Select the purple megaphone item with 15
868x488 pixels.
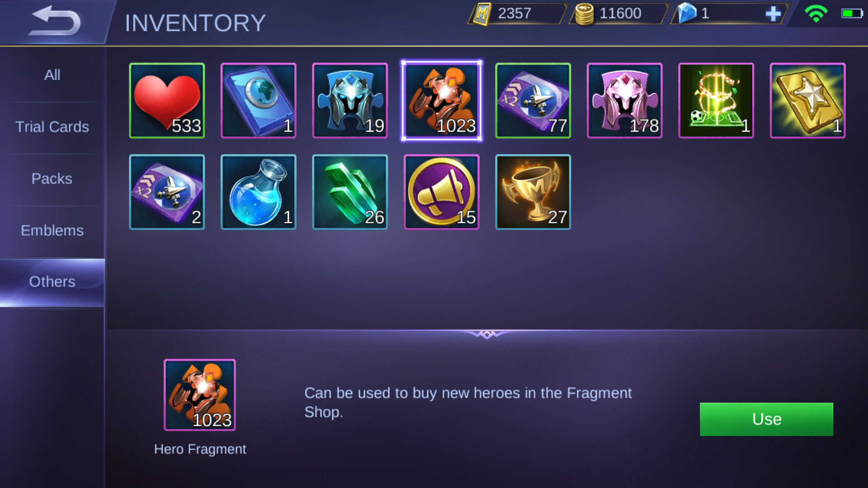(x=442, y=192)
